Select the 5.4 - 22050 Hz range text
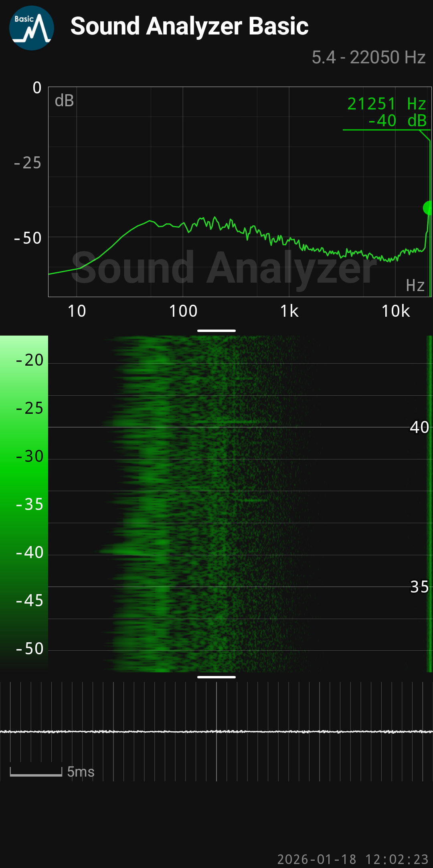433x868 pixels. (368, 57)
